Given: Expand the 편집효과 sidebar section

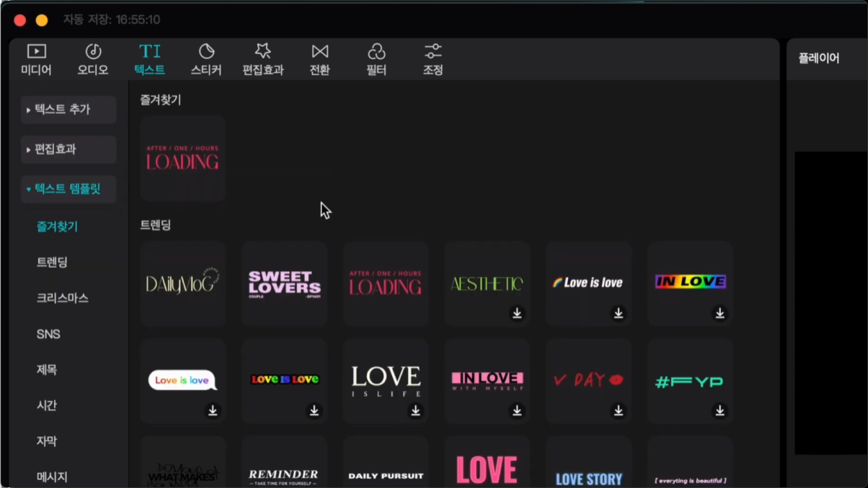Looking at the screenshot, I should 68,149.
